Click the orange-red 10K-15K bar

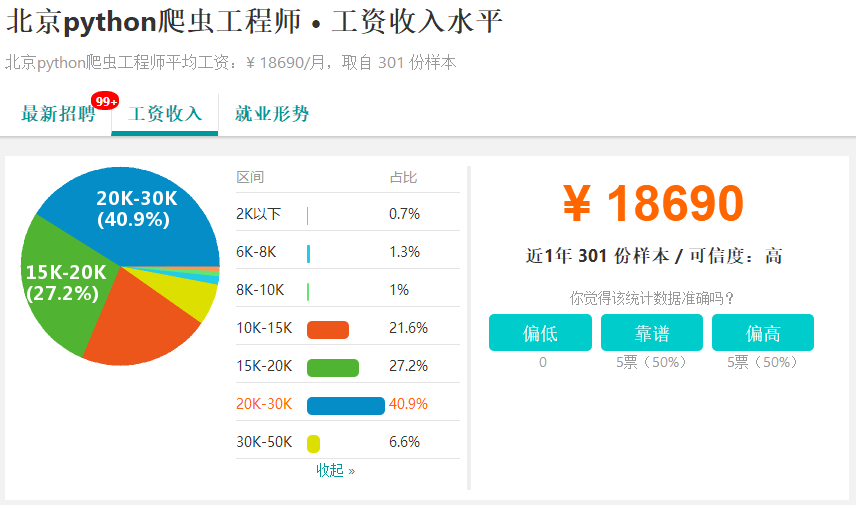pos(328,330)
